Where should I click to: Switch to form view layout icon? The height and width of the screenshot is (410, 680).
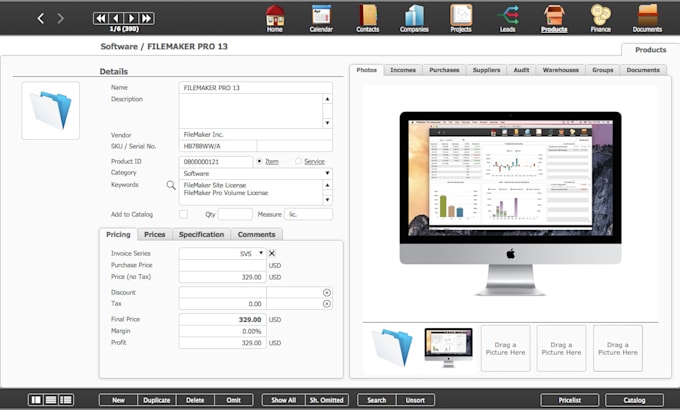(x=36, y=400)
